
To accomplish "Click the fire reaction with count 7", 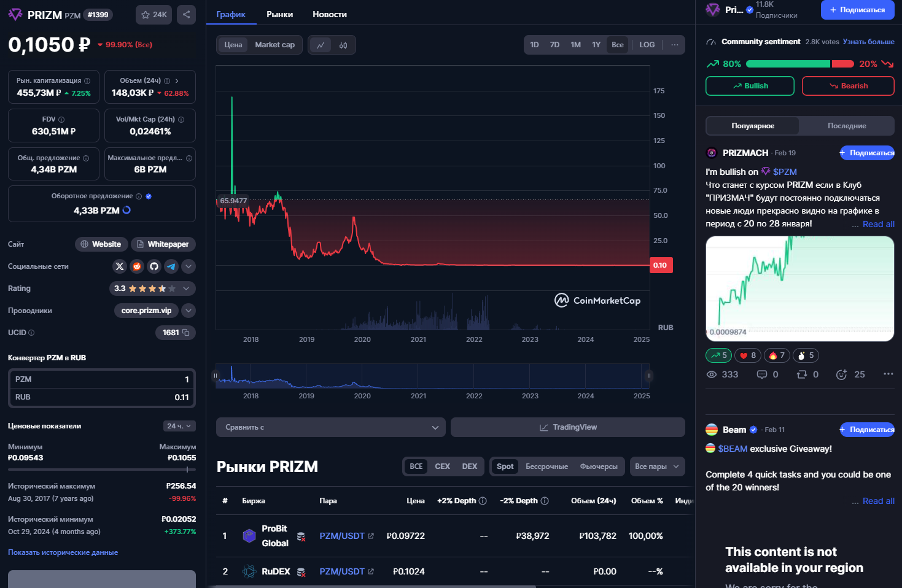I will (x=777, y=355).
